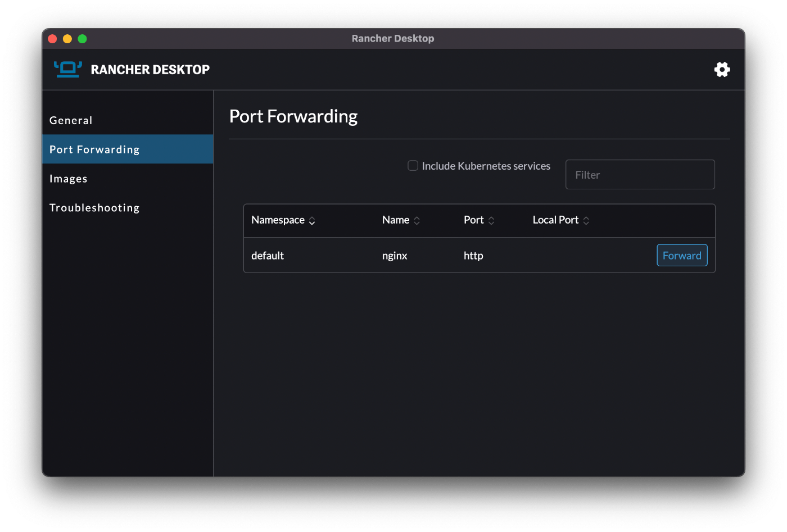Select the 'http' port cell
Screen dimensions: 787x532
click(x=473, y=256)
